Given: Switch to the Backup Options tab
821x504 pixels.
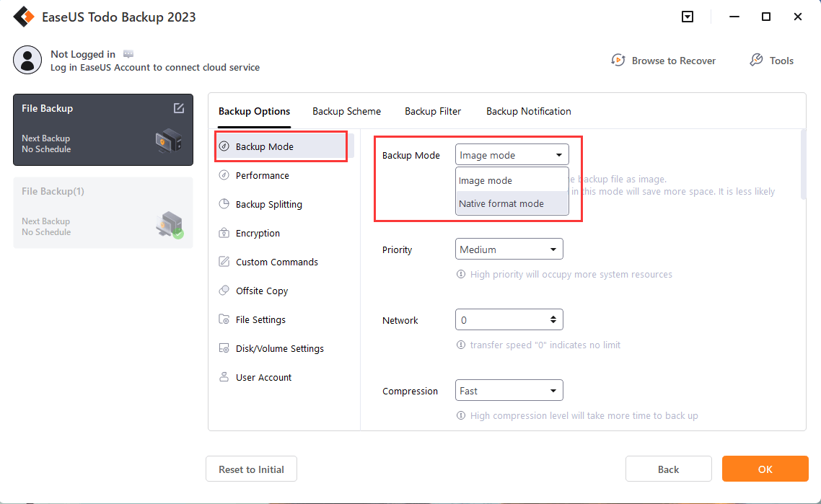Looking at the screenshot, I should click(254, 111).
